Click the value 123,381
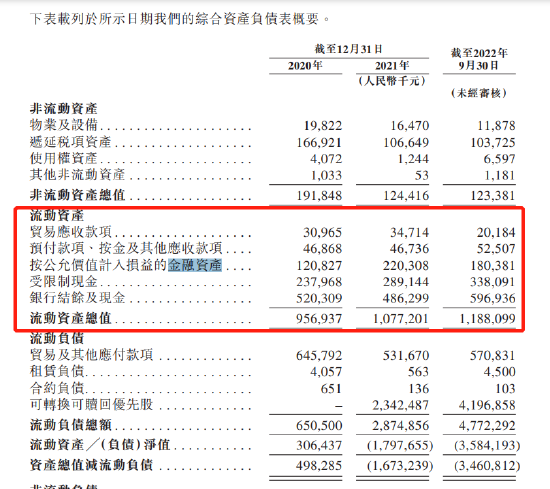Viewport: 550px width, 489px height. pos(493,195)
